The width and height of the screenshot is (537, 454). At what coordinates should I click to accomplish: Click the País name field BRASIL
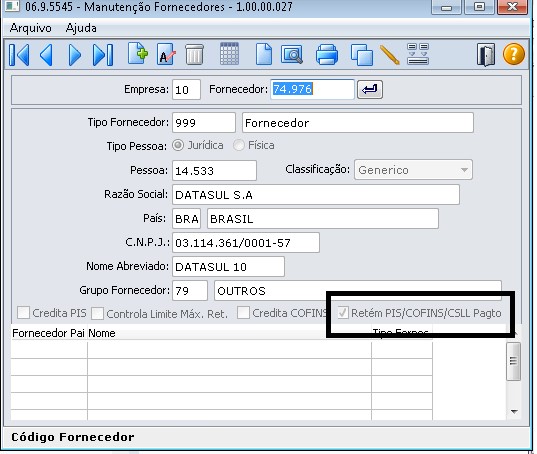[323, 218]
